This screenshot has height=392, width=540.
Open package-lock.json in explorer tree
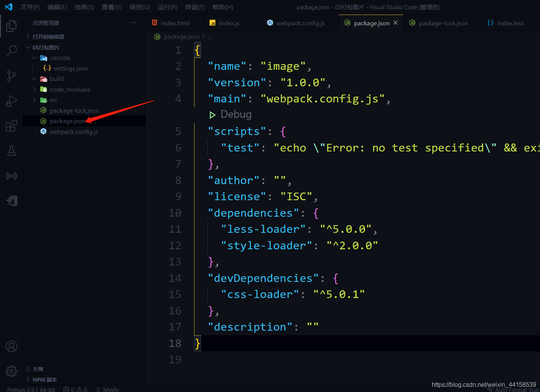coord(84,110)
